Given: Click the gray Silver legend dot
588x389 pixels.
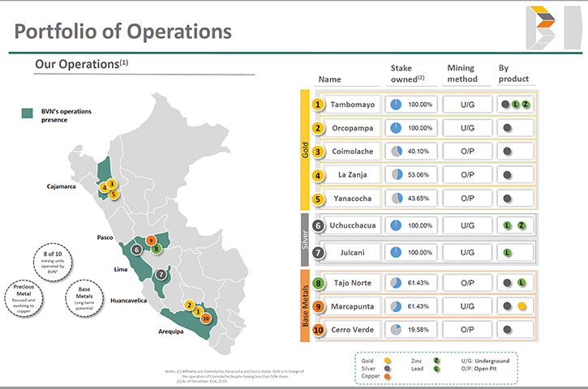Looking at the screenshot, I should 387,369.
